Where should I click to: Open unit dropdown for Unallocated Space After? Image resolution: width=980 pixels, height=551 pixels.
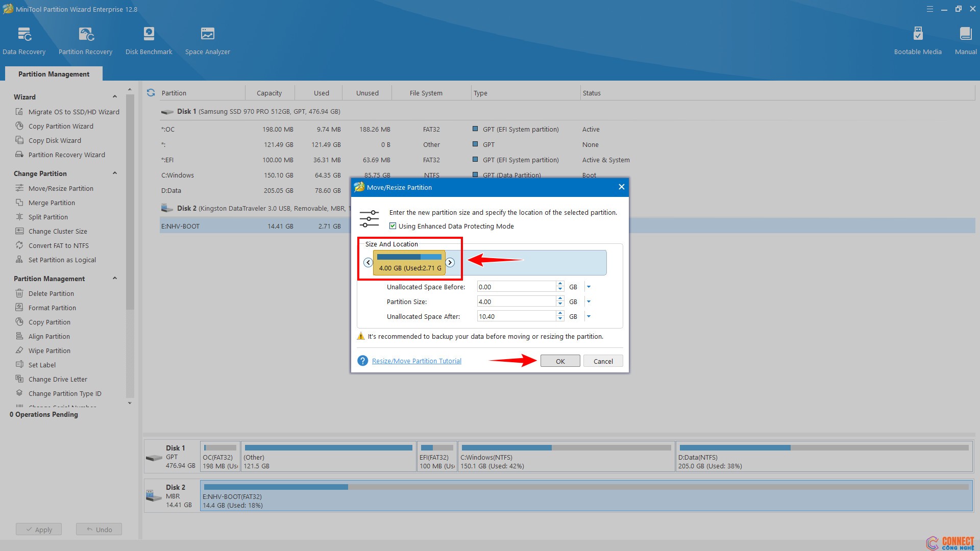click(x=589, y=316)
